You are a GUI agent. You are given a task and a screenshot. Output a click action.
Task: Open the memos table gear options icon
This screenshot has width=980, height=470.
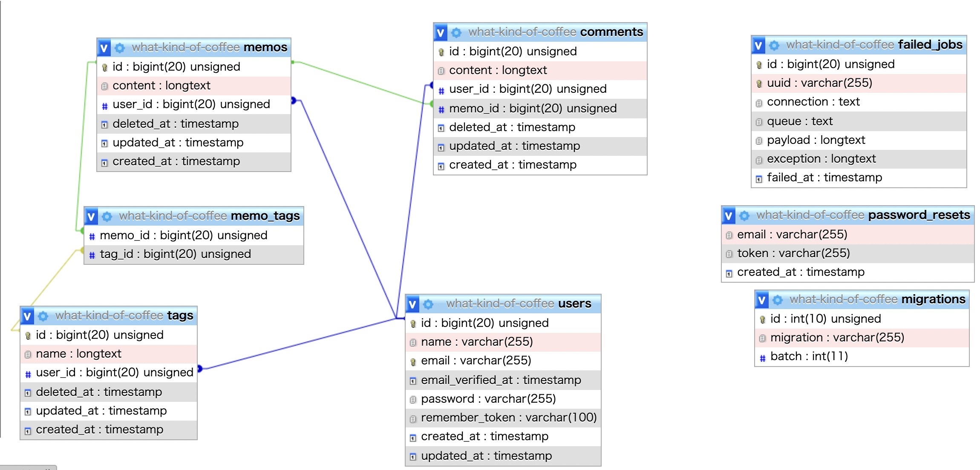[120, 48]
